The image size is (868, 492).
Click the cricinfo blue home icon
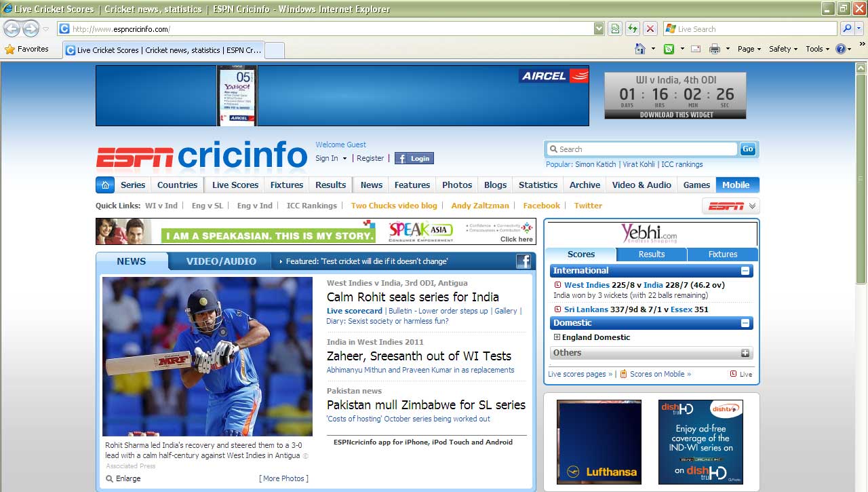105,185
